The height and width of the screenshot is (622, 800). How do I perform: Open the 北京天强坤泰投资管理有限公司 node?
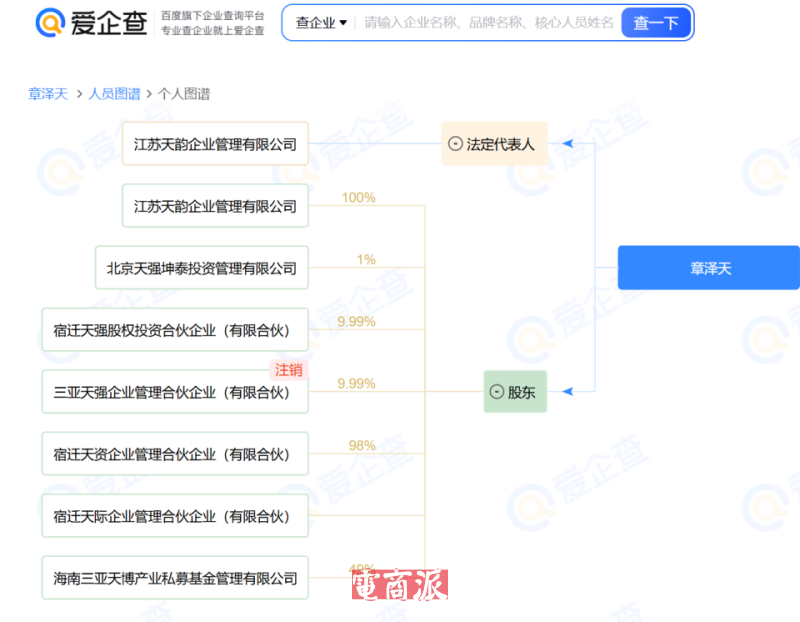[202, 268]
